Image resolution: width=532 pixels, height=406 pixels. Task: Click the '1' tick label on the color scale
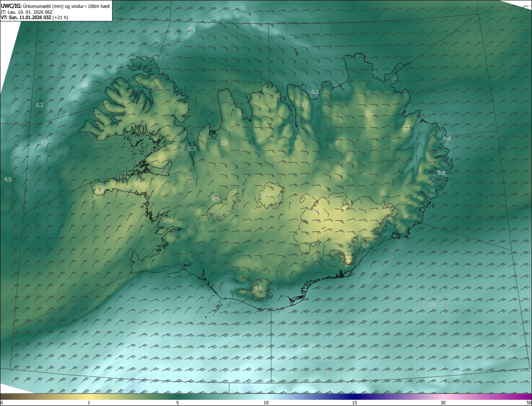pyautogui.click(x=89, y=403)
